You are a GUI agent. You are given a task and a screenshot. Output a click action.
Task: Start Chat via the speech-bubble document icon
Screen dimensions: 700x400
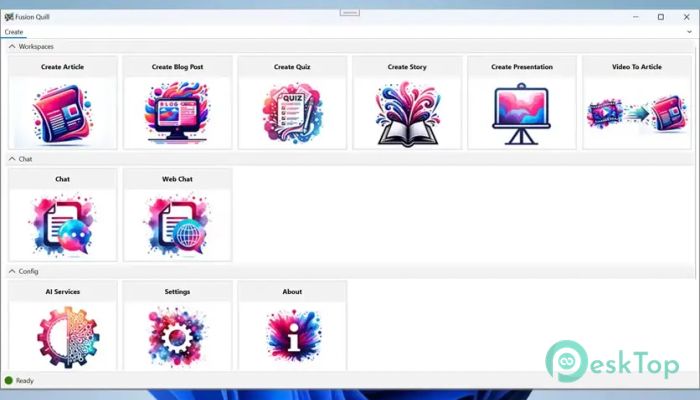click(62, 226)
